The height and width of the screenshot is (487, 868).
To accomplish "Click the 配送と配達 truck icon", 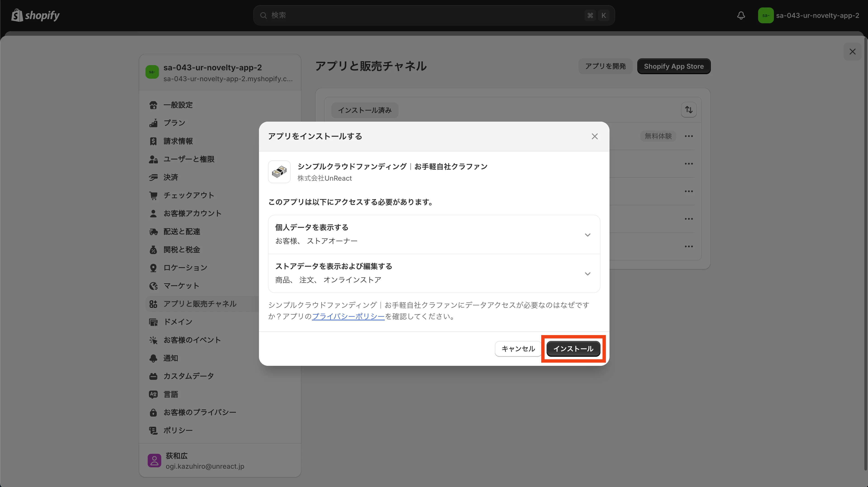I will point(153,231).
